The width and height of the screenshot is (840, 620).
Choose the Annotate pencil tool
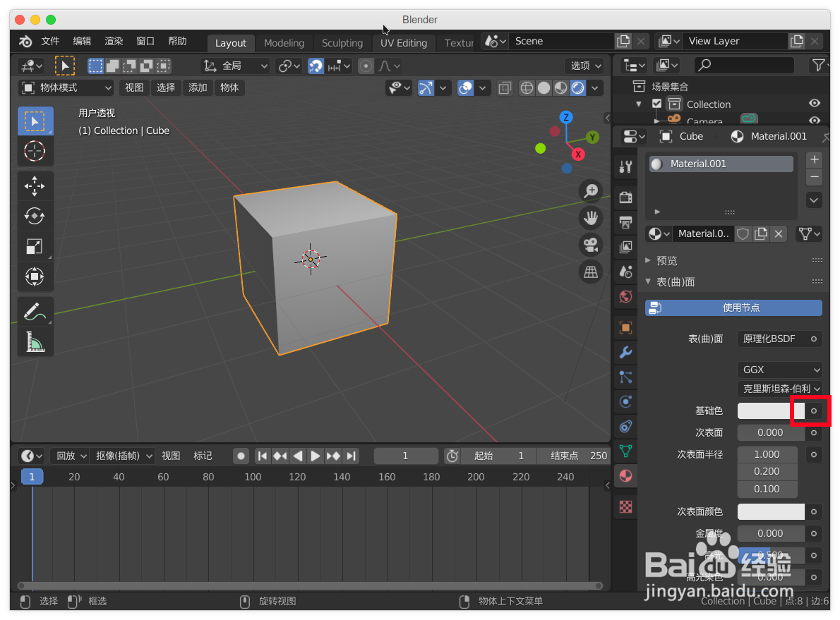[x=35, y=312]
